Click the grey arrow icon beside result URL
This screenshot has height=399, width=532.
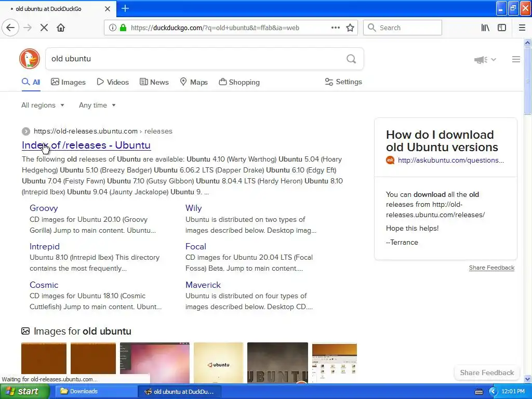[26, 131]
